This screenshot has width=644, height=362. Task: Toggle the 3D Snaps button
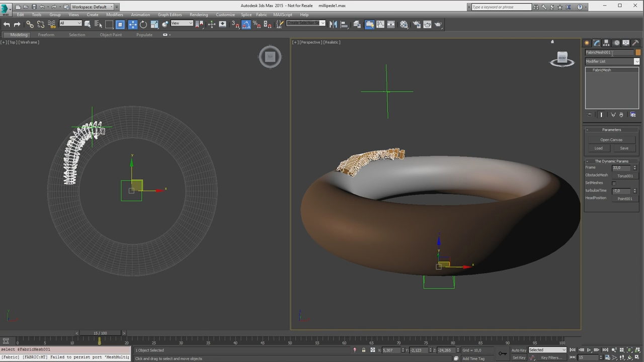pos(235,24)
